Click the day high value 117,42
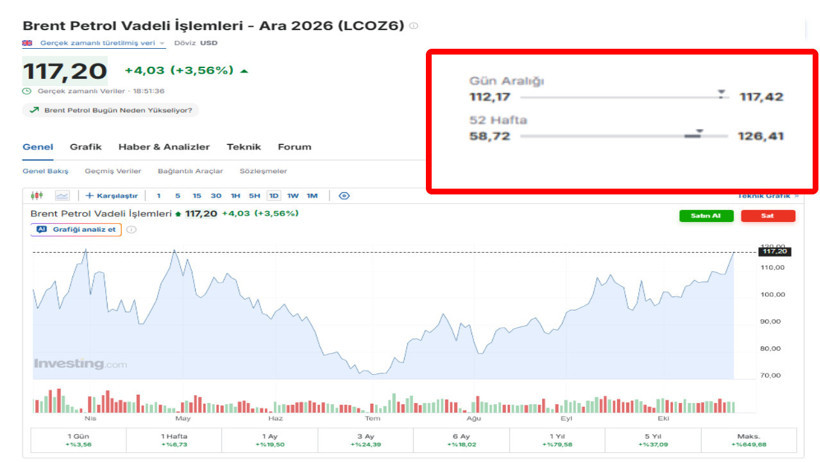This screenshot has height=462, width=820. pyautogui.click(x=761, y=97)
